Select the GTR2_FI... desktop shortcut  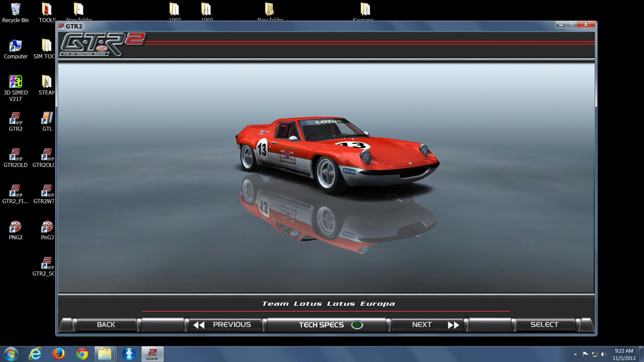click(x=16, y=194)
